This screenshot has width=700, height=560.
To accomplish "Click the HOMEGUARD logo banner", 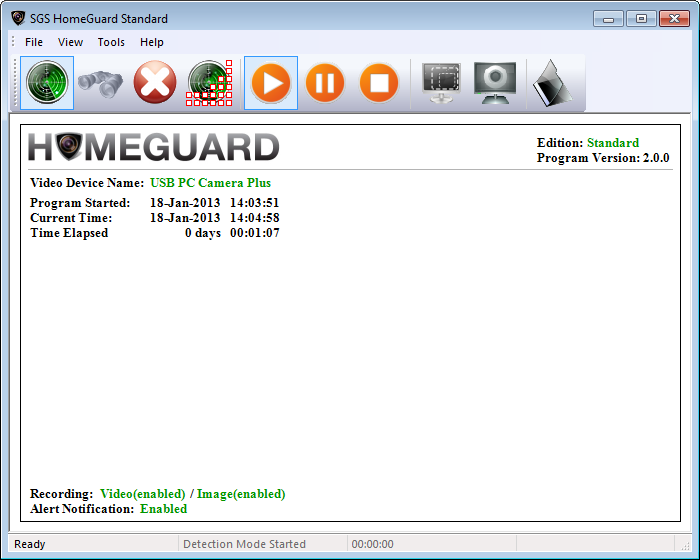I will [154, 147].
